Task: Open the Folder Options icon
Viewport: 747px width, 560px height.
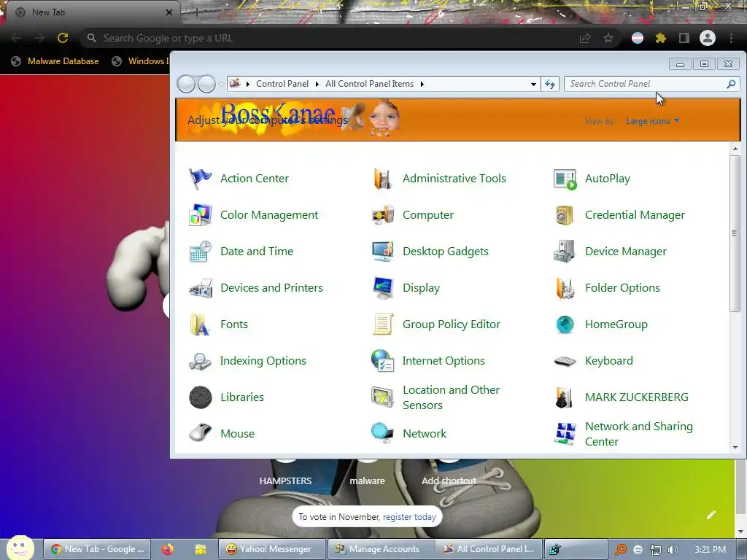Action: (565, 288)
